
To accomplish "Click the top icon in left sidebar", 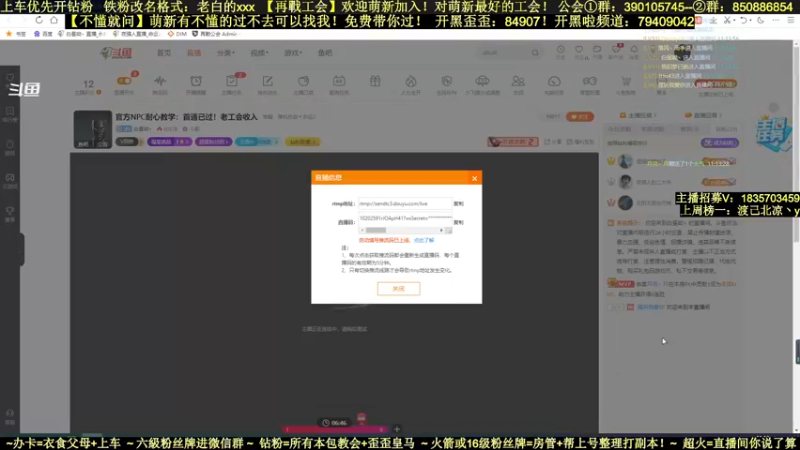I will point(10,78).
